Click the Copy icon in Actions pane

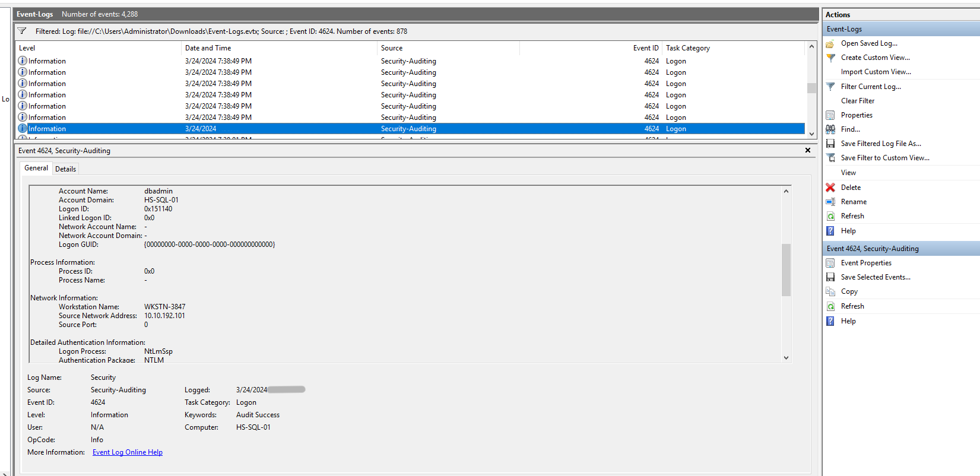[x=830, y=291]
